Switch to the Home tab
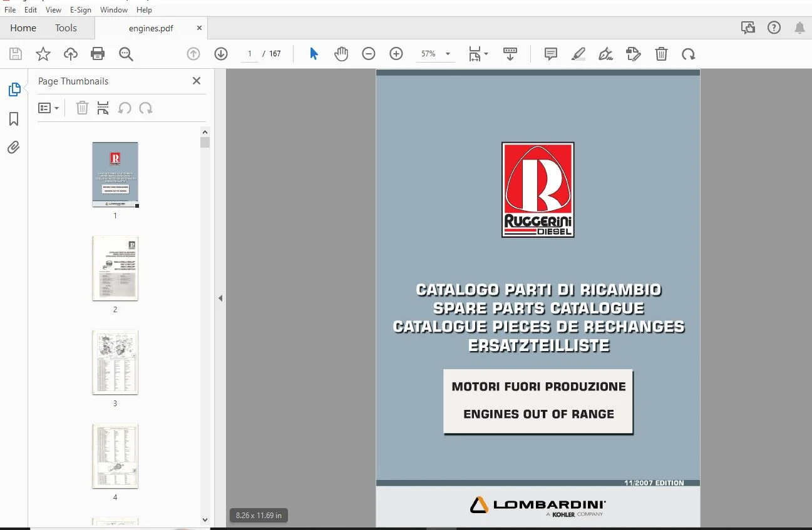The height and width of the screenshot is (530, 812). tap(23, 28)
